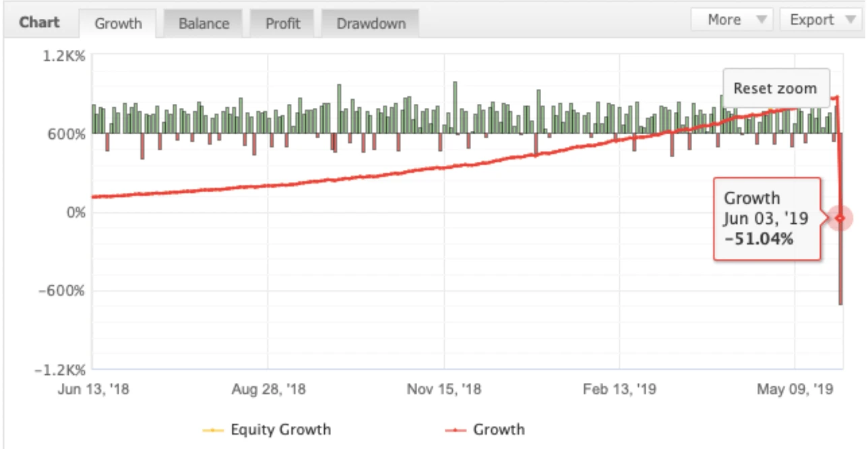Click the Feb 13, '19 x-axis date label
The image size is (868, 449).
pyautogui.click(x=620, y=389)
